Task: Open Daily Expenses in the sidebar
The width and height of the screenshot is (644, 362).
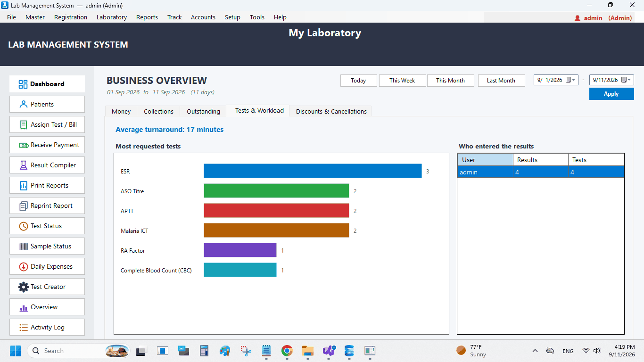Action: [47, 266]
